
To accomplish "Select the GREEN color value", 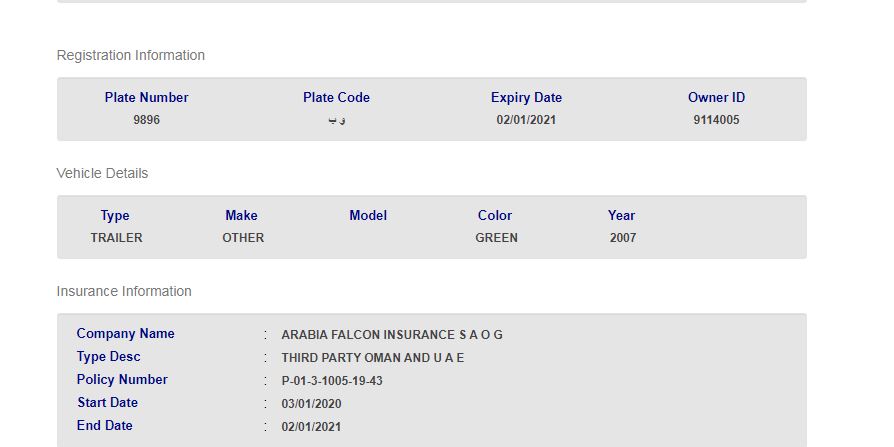I will click(x=496, y=238).
